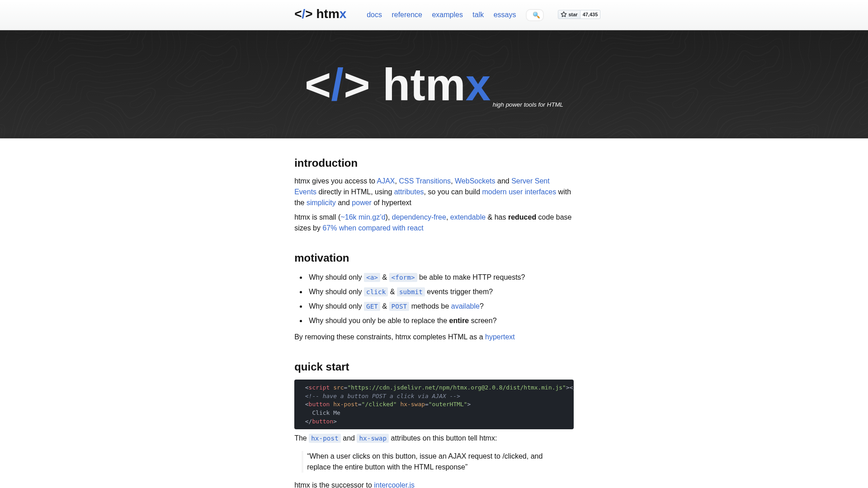This screenshot has height=488, width=868.
Task: Open the attributes documentation link
Action: click(409, 192)
